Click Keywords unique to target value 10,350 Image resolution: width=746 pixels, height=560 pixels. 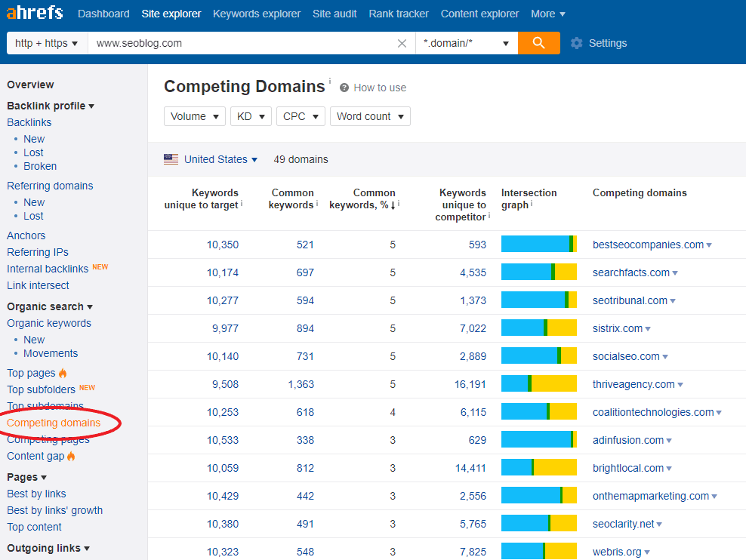click(223, 245)
